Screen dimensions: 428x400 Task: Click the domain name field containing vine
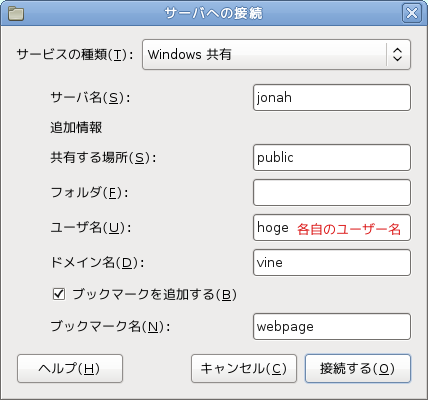pyautogui.click(x=332, y=263)
